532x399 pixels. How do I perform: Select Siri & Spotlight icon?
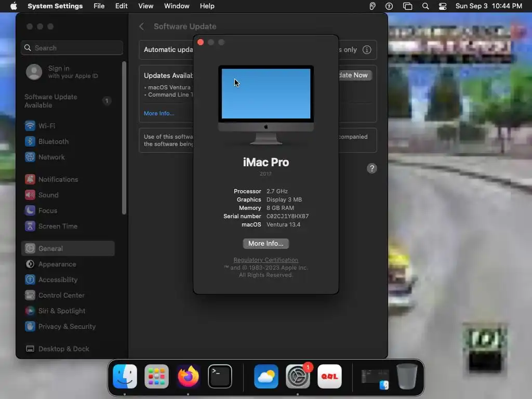click(x=30, y=311)
